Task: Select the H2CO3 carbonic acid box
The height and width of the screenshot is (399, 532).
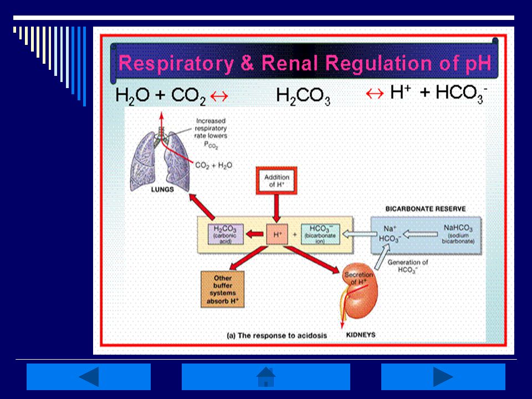Action: tap(226, 234)
